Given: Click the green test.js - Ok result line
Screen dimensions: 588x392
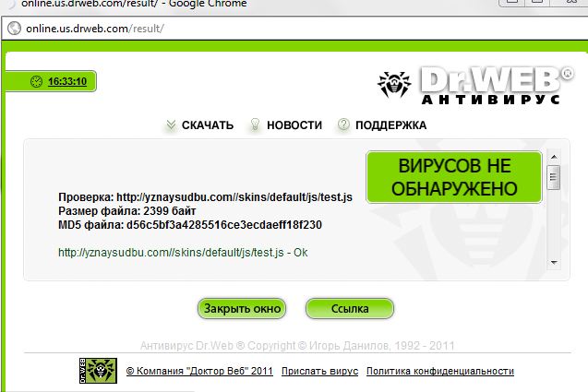Looking at the screenshot, I should (183, 253).
